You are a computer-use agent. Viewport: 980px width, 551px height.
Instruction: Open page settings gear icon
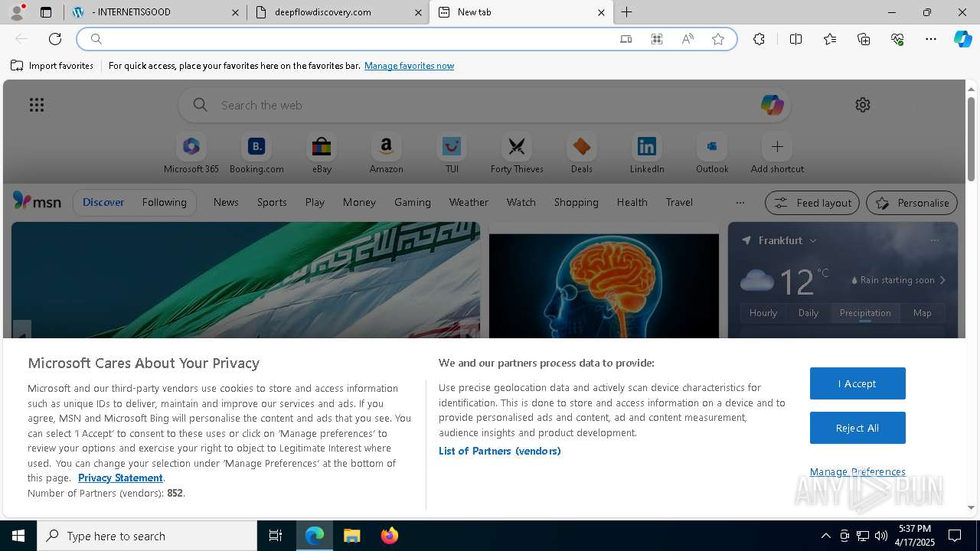(x=863, y=105)
